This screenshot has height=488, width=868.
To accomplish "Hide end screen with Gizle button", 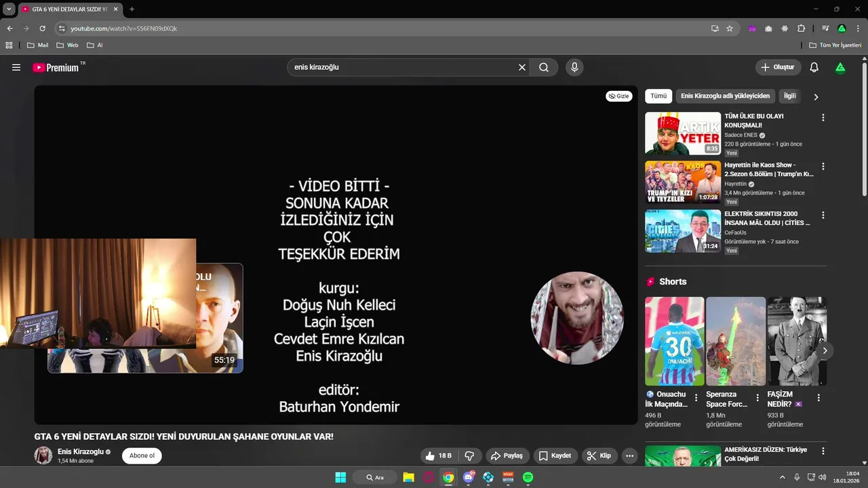I will coord(619,96).
